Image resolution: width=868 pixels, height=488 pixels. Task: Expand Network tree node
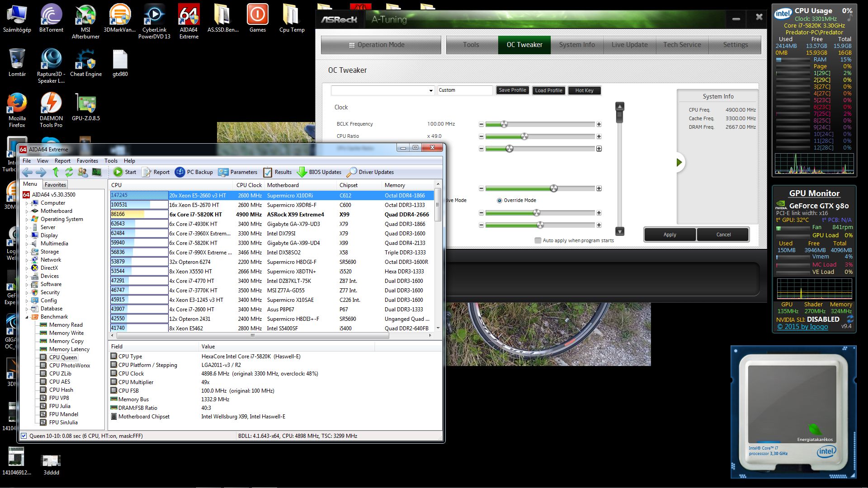click(27, 260)
